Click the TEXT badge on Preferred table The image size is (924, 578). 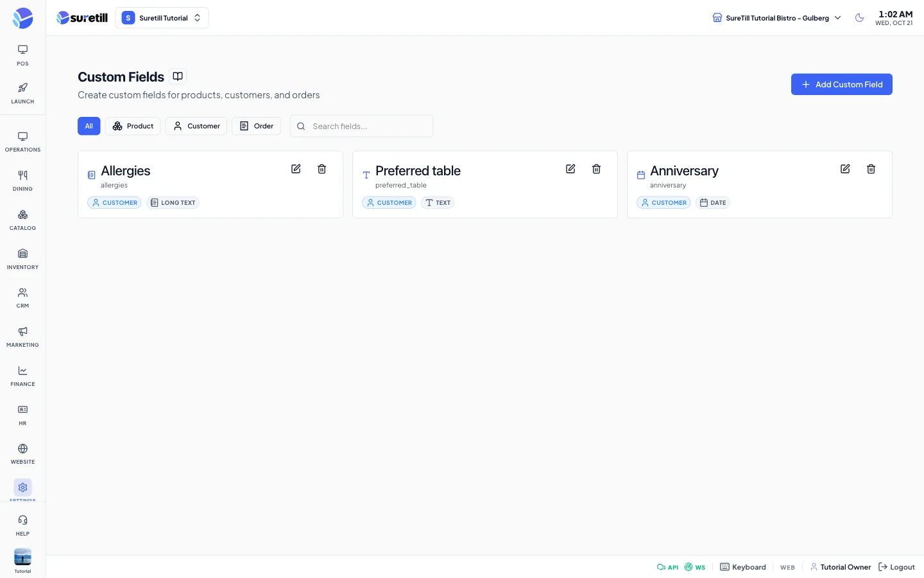coord(438,202)
